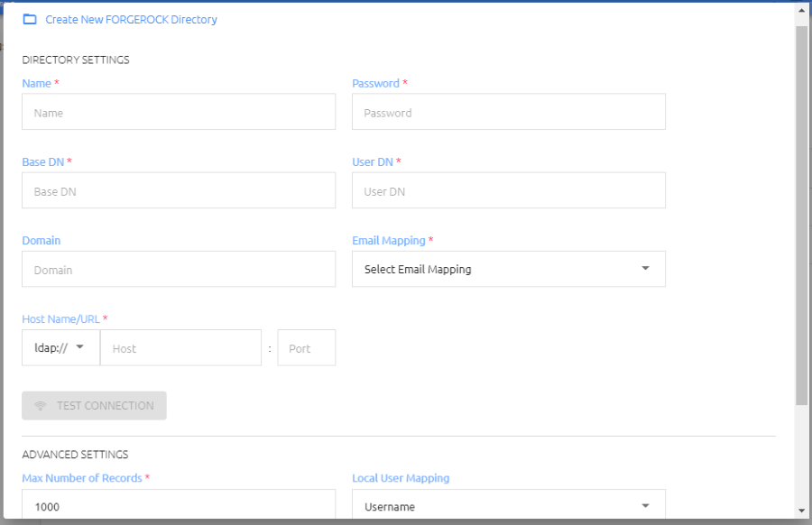
Task: Click the vertical scrollbar thumb
Action: [802, 215]
